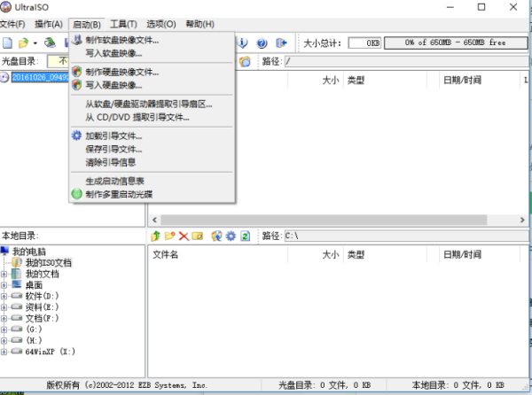Click the yellow bootable status box

[x=58, y=61]
